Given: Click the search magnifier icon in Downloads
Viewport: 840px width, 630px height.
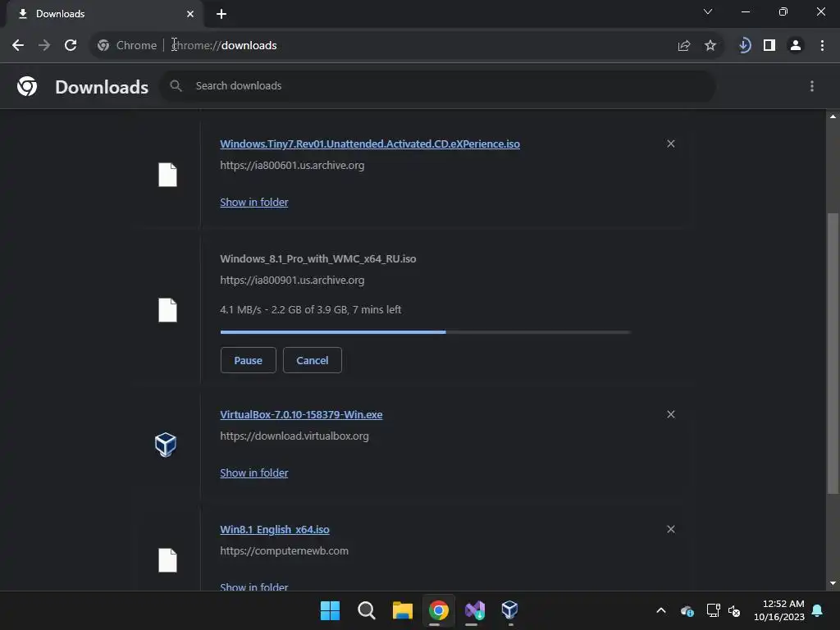Looking at the screenshot, I should [176, 85].
